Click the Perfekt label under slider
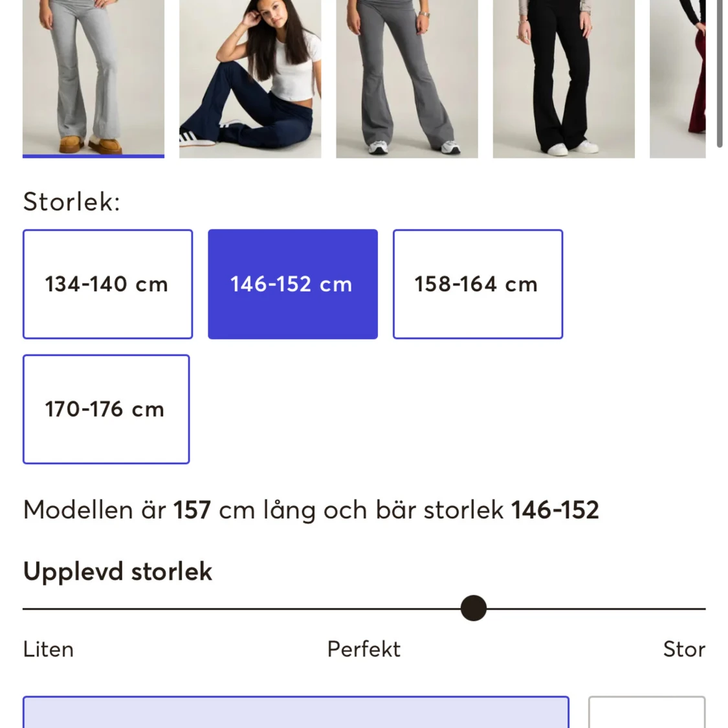This screenshot has height=728, width=728. (364, 649)
